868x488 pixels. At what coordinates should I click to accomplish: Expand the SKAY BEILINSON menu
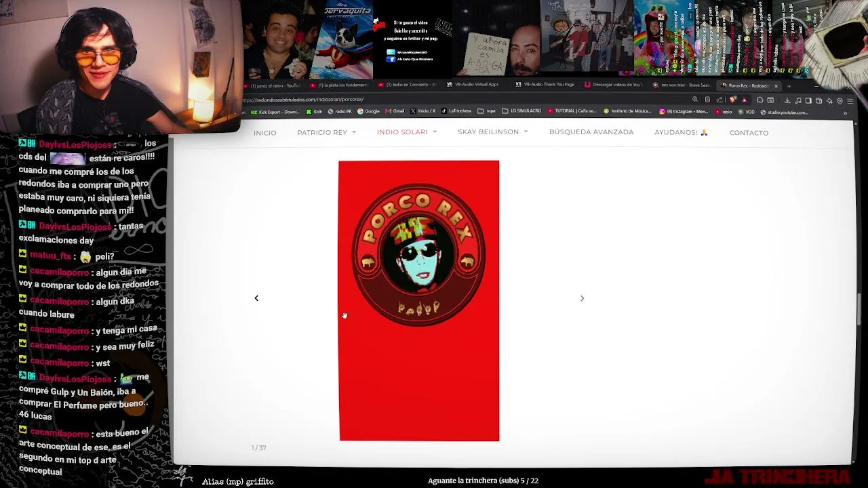[493, 132]
